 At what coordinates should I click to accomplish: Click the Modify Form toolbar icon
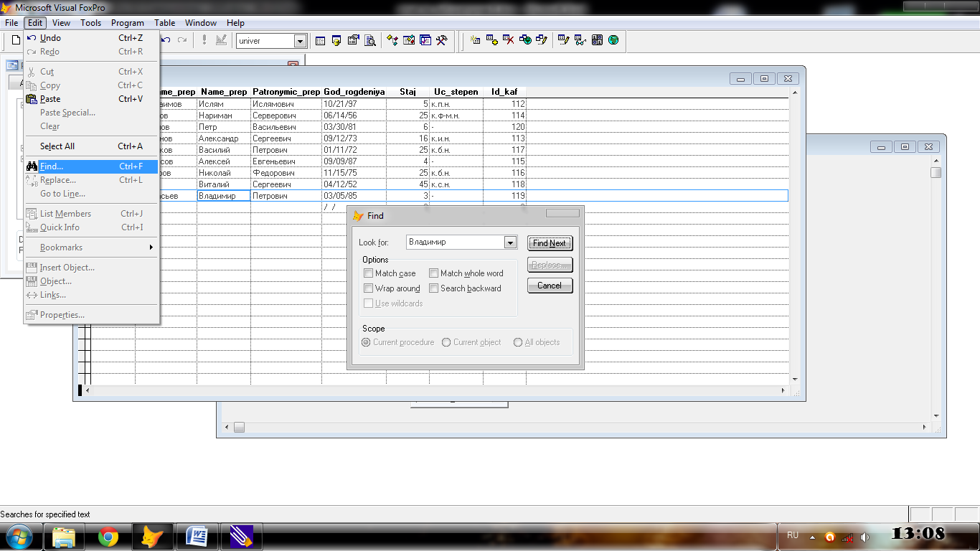[221, 41]
